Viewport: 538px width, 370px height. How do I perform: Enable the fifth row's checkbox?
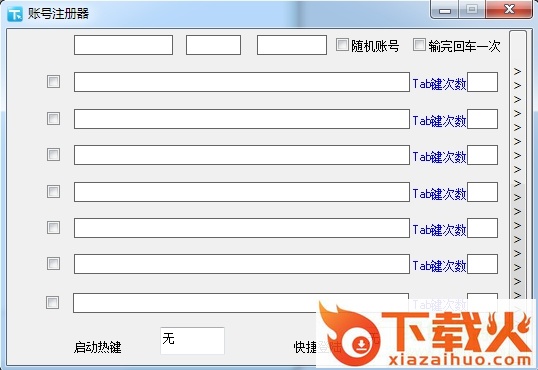tap(53, 227)
